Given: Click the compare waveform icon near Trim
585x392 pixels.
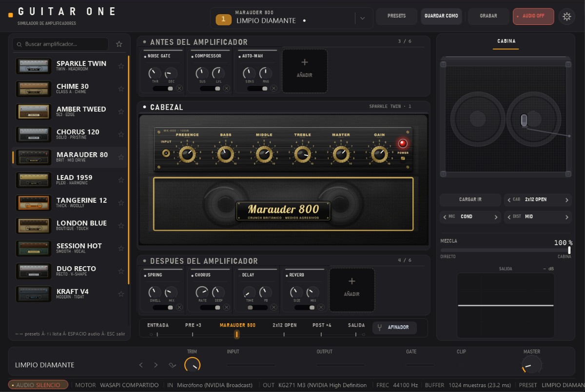Looking at the screenshot, I should click(x=172, y=365).
